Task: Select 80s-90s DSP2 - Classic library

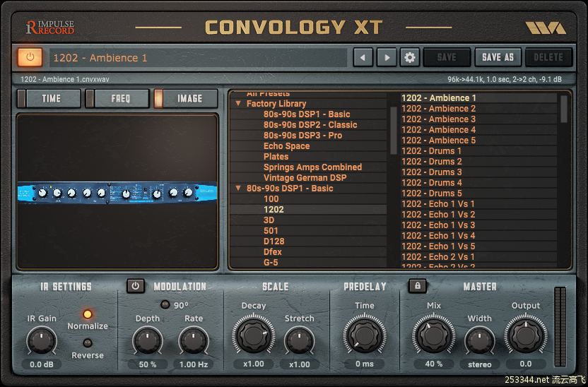Action: click(x=310, y=125)
